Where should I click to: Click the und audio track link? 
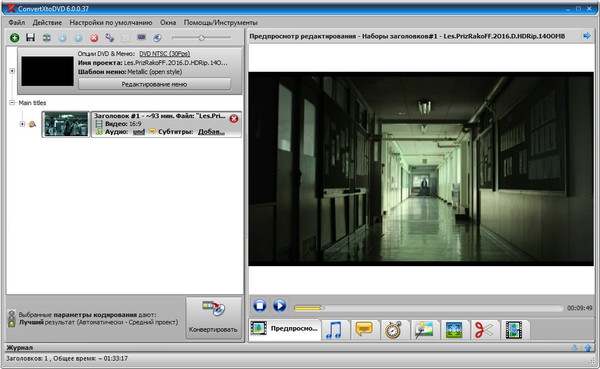139,132
